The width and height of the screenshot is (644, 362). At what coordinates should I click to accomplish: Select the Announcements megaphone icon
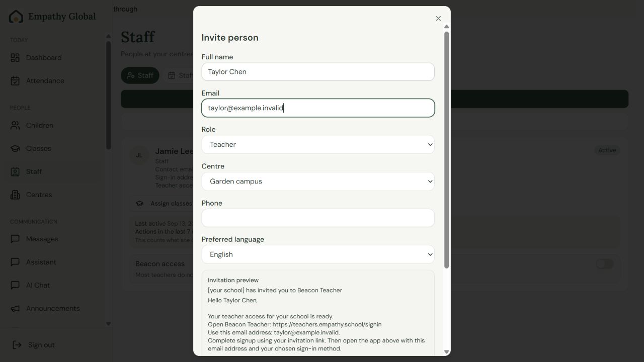coord(15,309)
